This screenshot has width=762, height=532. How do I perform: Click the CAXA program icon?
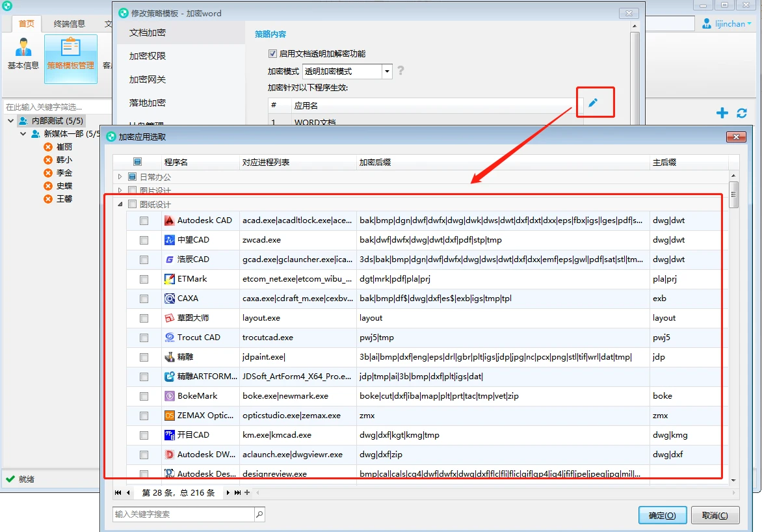point(169,298)
